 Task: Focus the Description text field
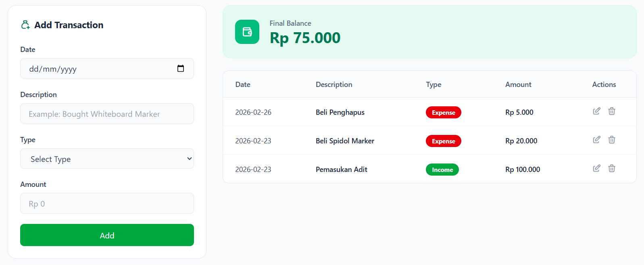[x=107, y=114]
